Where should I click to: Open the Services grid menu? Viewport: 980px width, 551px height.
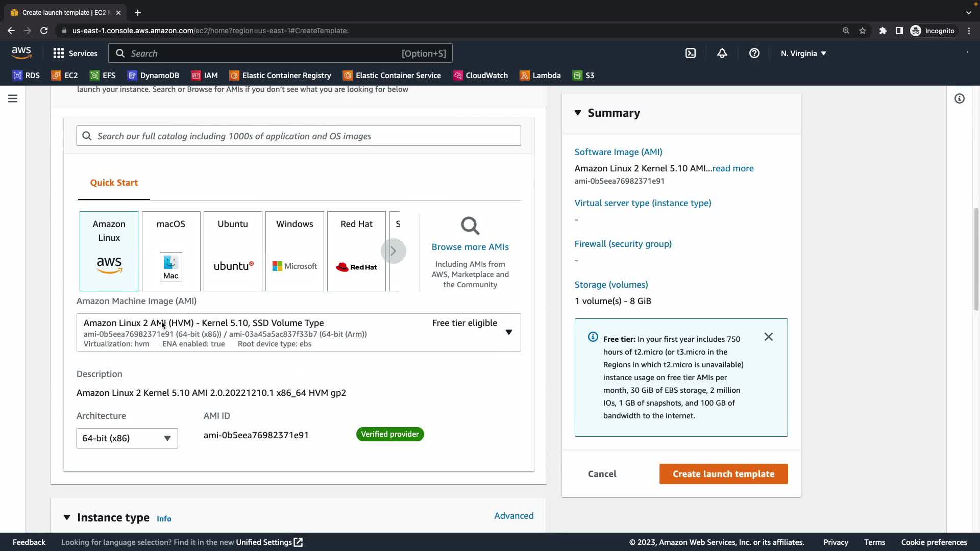click(75, 53)
